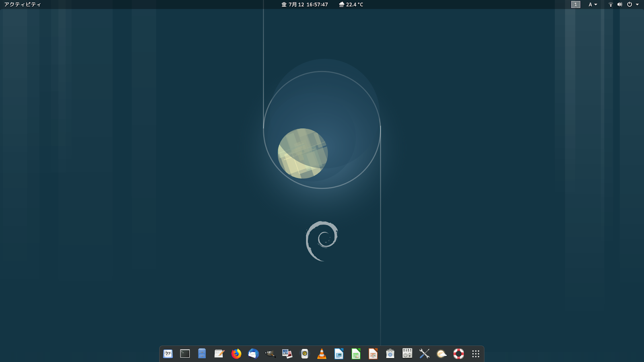The width and height of the screenshot is (644, 362).
Task: Open LibreOffice Impress presentation app
Action: tap(373, 354)
